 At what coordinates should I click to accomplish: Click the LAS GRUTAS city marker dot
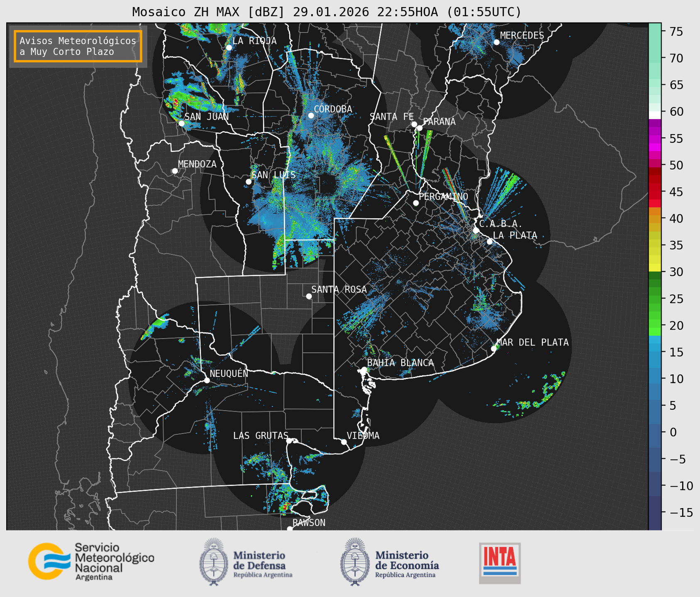(x=289, y=441)
